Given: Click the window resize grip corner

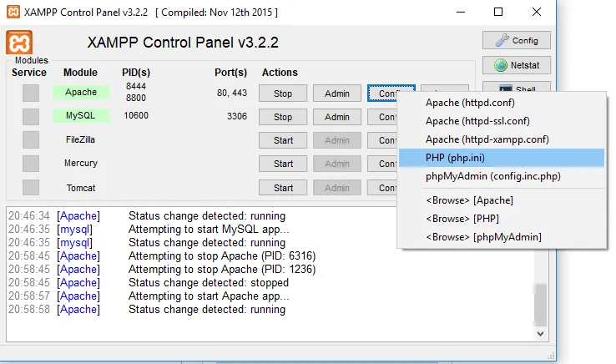Looking at the screenshot, I should click(x=551, y=356).
